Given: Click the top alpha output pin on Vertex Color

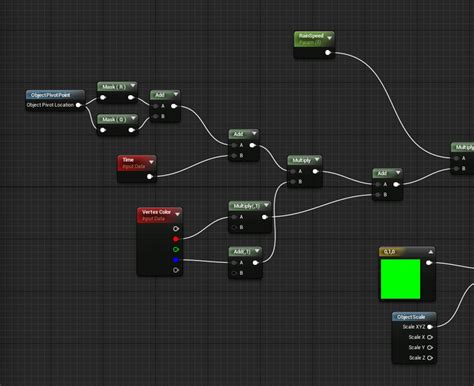Looking at the screenshot, I should [x=176, y=228].
